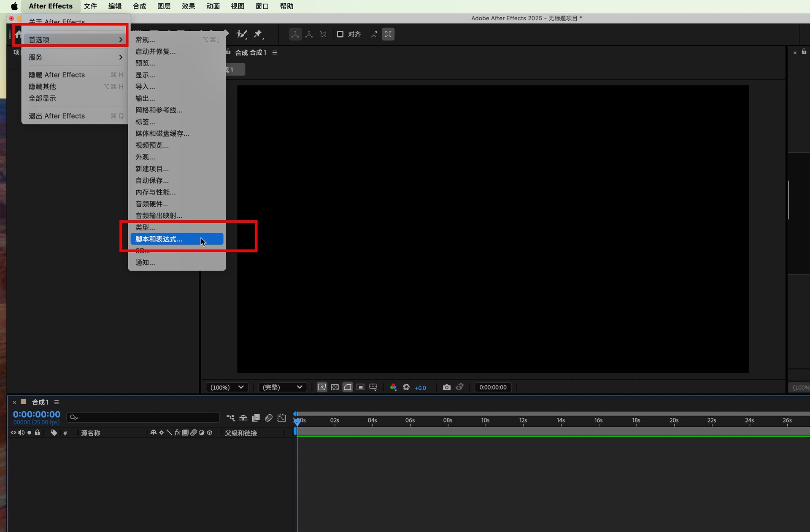Toggle mask and shape path visibility
This screenshot has width=810, height=532.
click(348, 387)
